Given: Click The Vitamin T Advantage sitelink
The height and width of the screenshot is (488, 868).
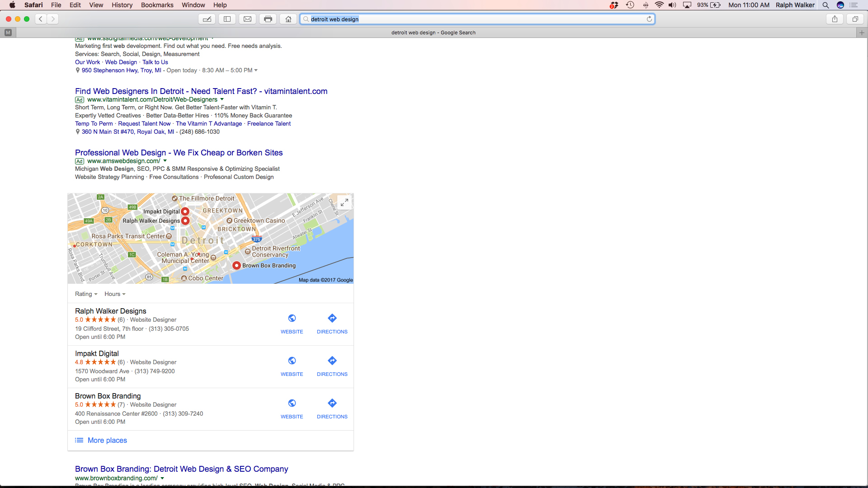Looking at the screenshot, I should [209, 124].
